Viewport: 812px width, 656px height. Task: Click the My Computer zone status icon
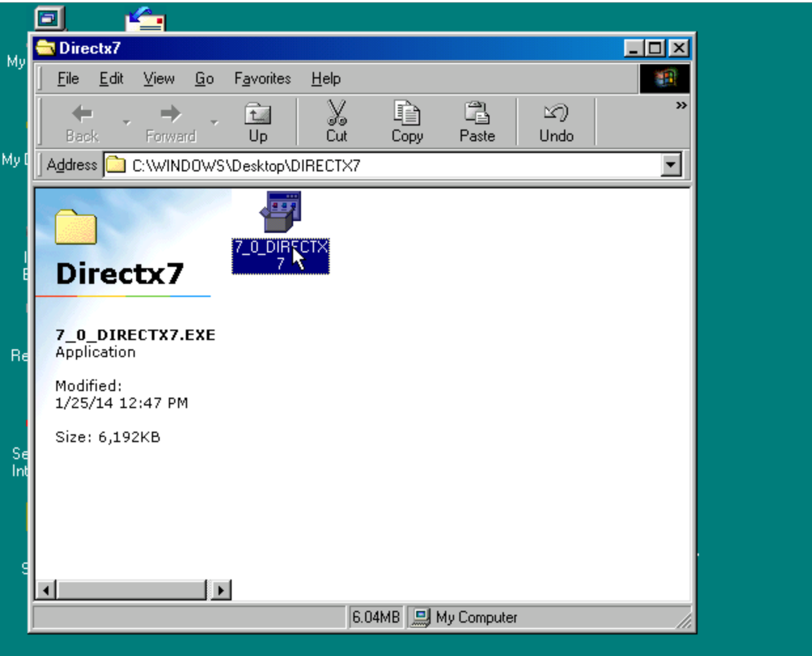click(x=421, y=617)
